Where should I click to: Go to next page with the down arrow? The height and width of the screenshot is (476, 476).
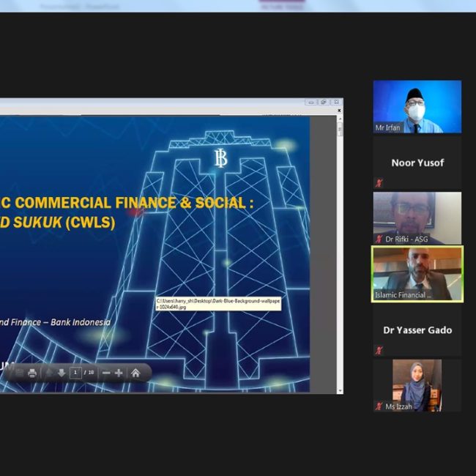pyautogui.click(x=62, y=373)
